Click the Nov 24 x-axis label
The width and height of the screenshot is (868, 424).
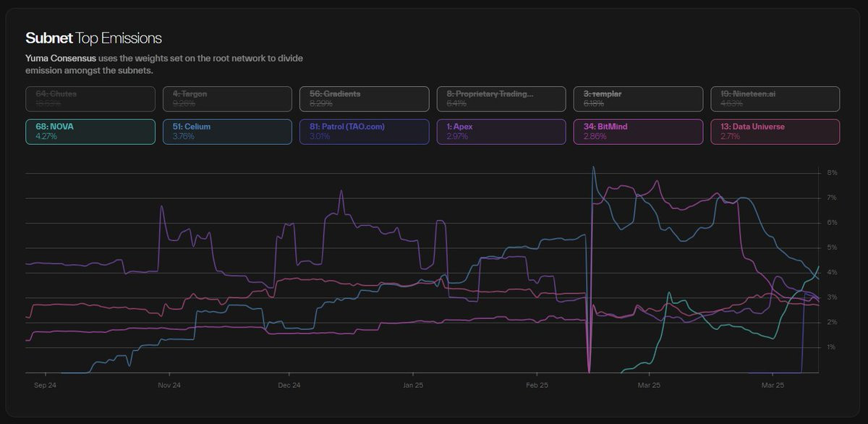pyautogui.click(x=169, y=386)
